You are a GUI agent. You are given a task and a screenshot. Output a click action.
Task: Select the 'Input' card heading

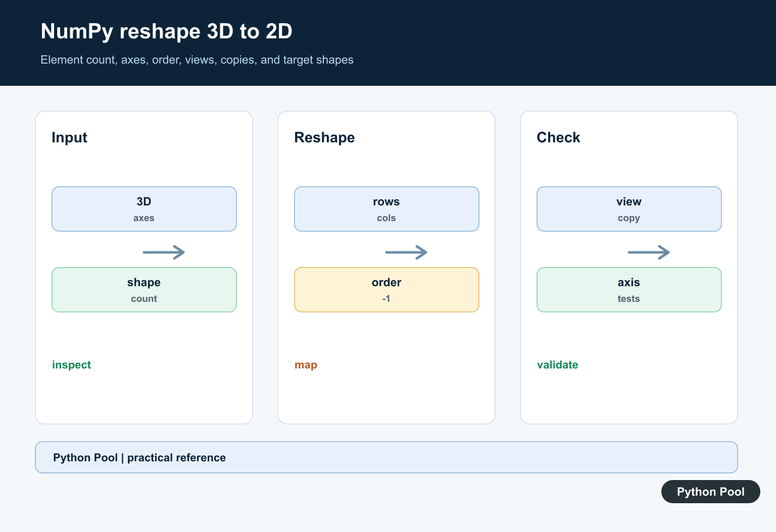pos(69,137)
